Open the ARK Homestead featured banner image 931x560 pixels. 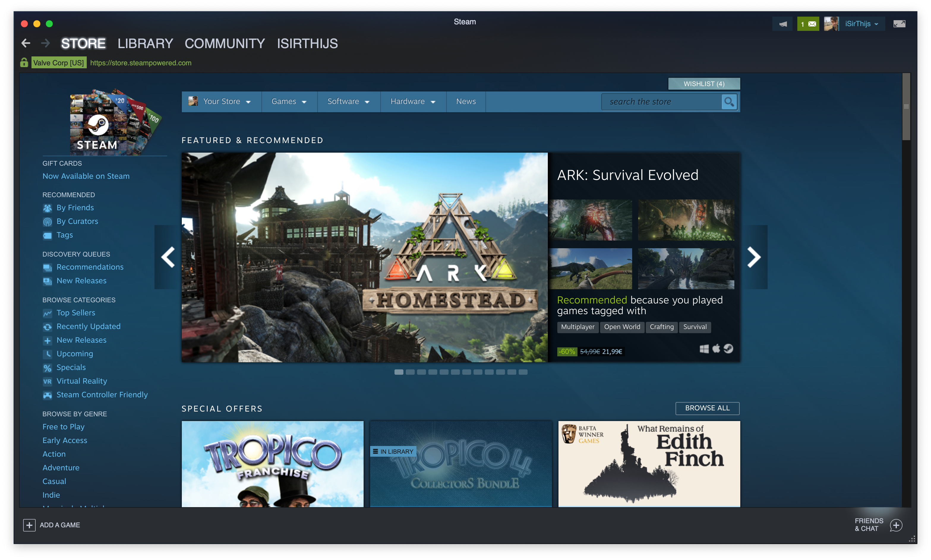coord(364,257)
